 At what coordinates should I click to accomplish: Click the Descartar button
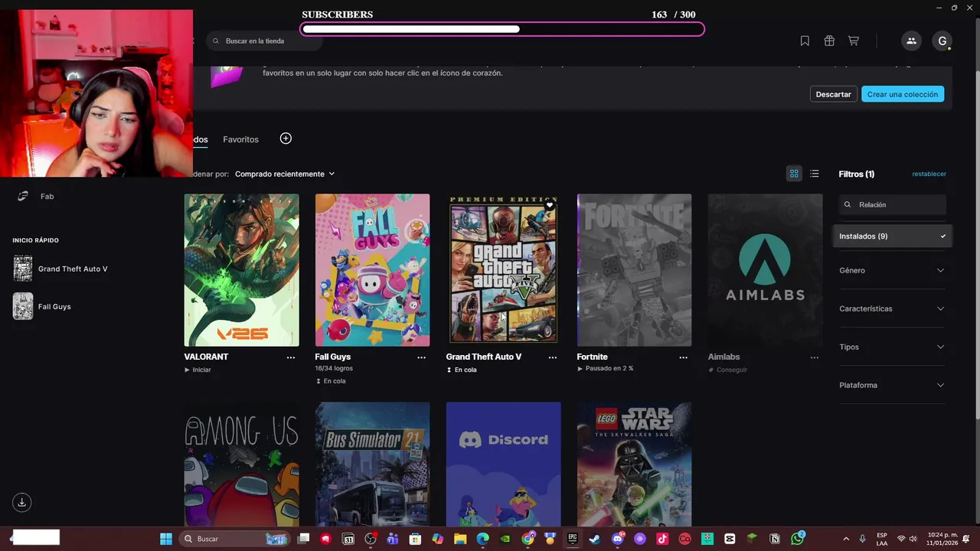tap(833, 94)
